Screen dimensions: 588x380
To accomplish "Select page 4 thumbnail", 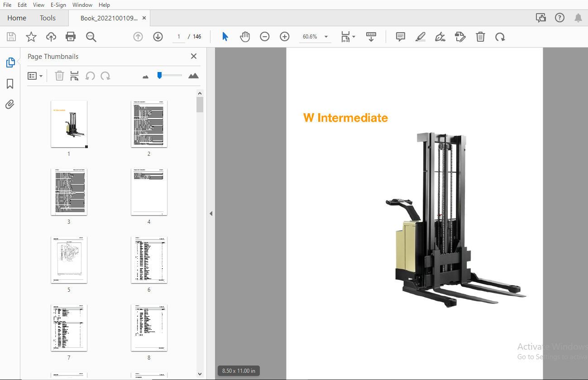I will pos(149,192).
